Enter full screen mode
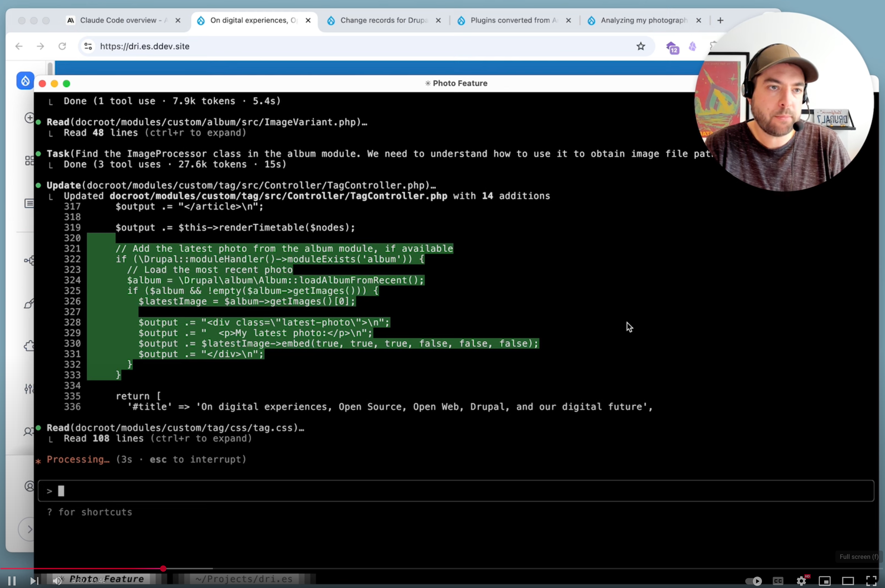Image resolution: width=885 pixels, height=588 pixels. pyautogui.click(x=871, y=580)
